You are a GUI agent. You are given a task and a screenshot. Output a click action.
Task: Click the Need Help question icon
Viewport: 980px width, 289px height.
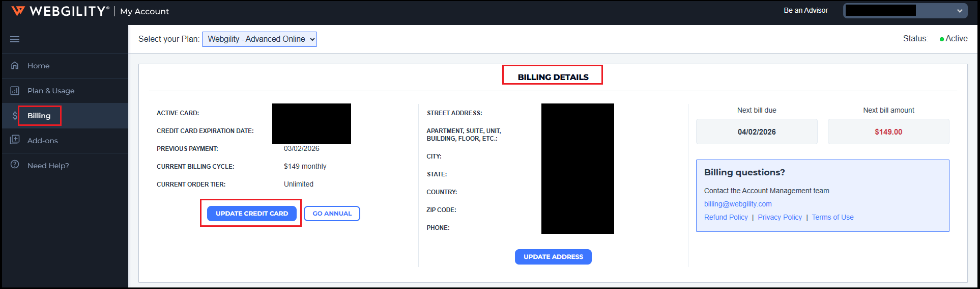[15, 165]
